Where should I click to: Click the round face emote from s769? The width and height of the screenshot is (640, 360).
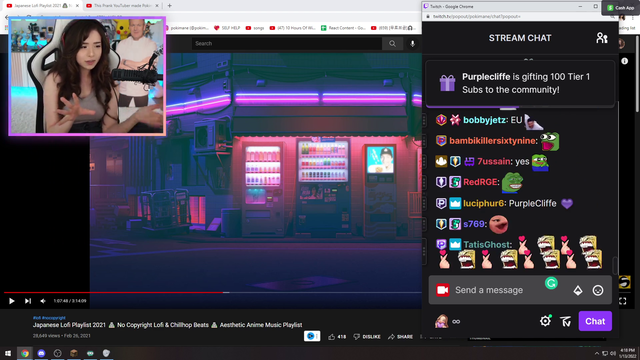click(x=498, y=224)
